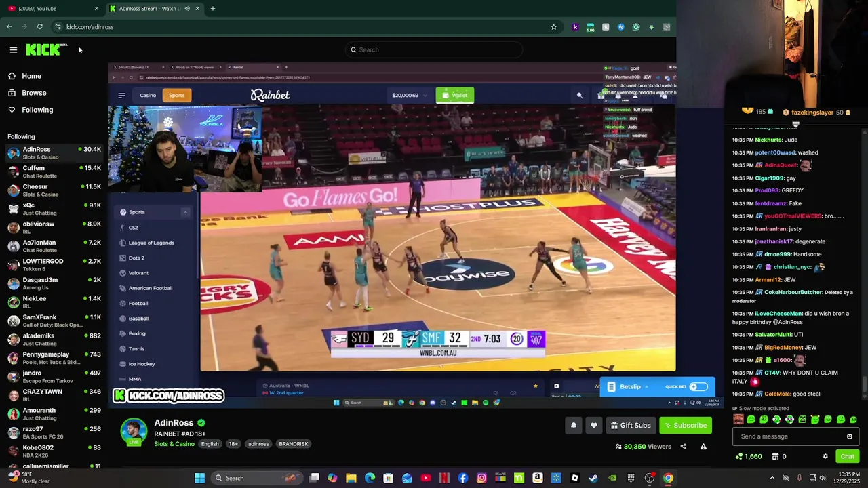Go to the Kick logo home
Screen dimensions: 868x488
tap(46, 49)
